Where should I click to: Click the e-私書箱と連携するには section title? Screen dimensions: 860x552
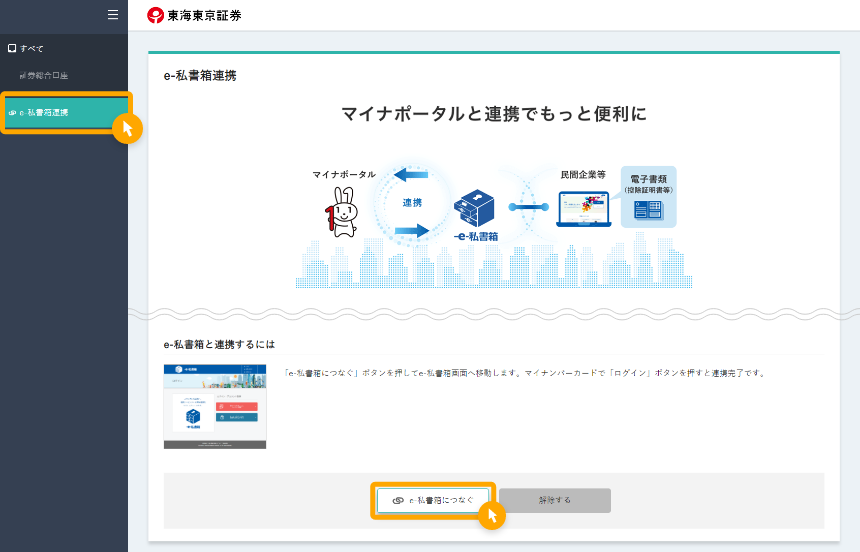pyautogui.click(x=219, y=345)
